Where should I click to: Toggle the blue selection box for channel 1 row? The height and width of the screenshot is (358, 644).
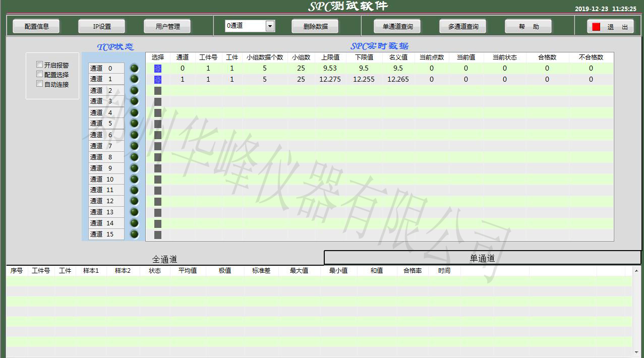158,80
